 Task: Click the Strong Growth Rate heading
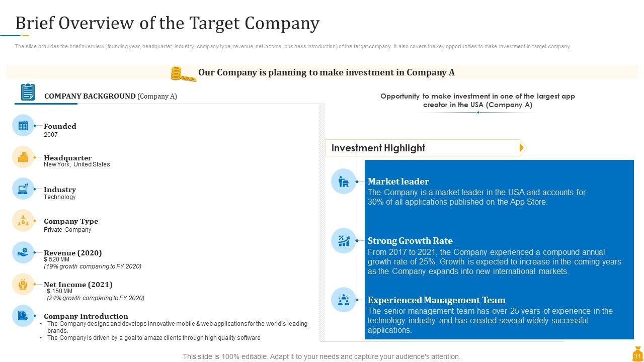point(410,241)
